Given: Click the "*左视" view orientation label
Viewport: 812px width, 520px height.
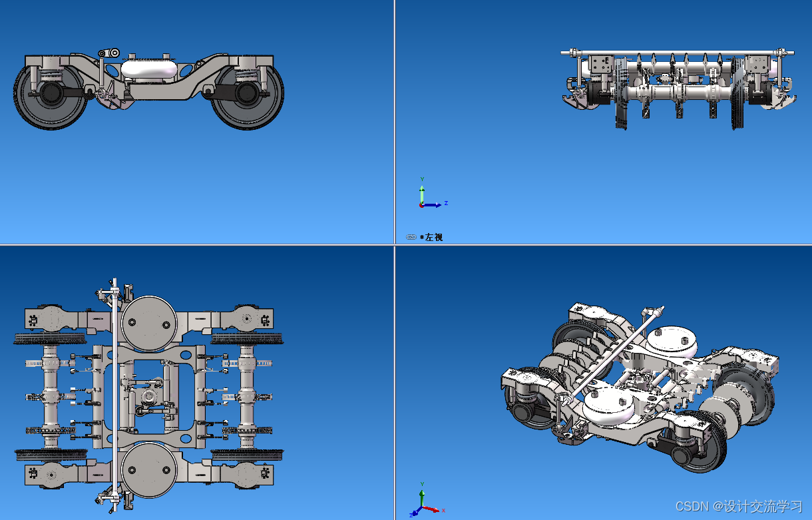Looking at the screenshot, I should (x=431, y=237).
